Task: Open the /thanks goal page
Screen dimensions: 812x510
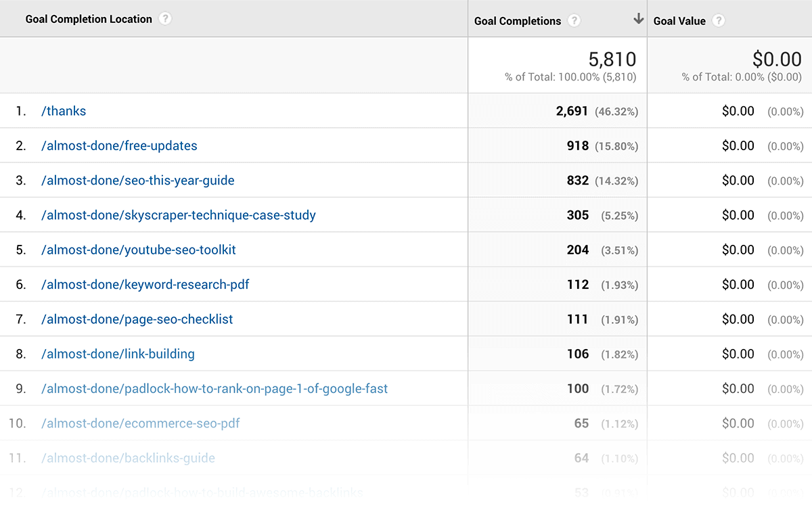Action: [64, 110]
